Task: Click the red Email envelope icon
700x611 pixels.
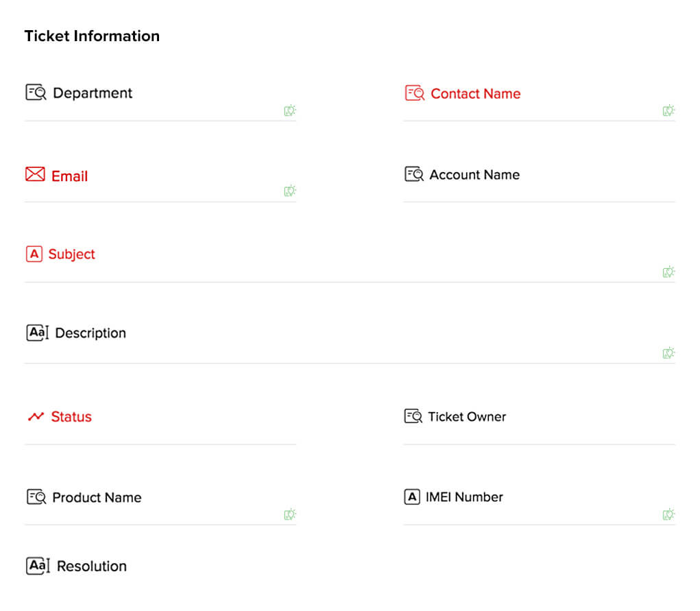Action: tap(35, 175)
